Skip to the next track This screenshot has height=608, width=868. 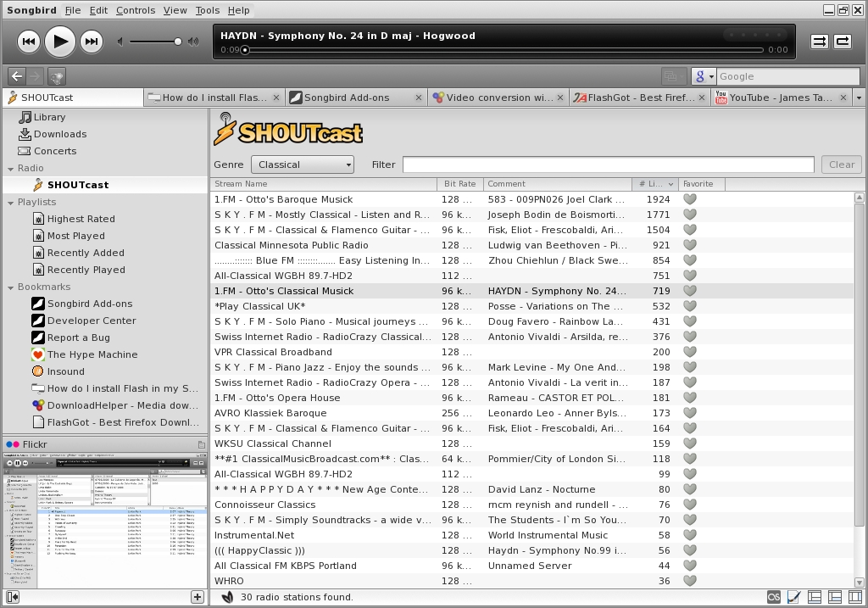[x=92, y=42]
